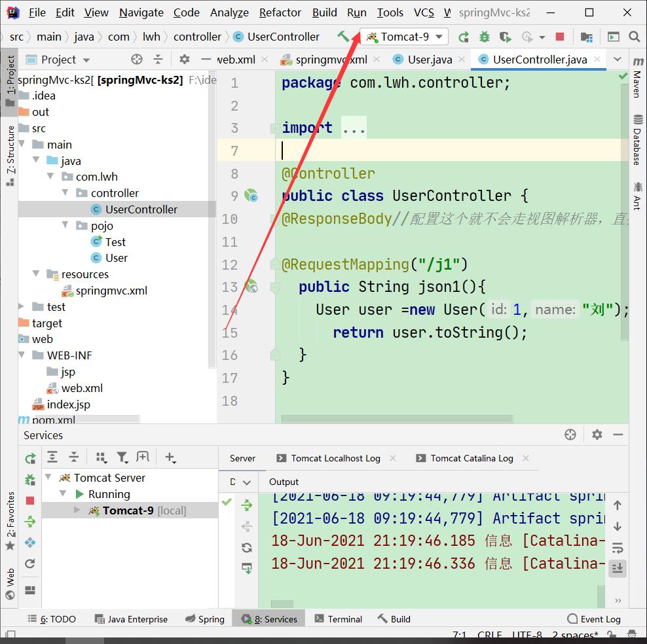Expand the Tomcat-9 local node
Viewport: 647px width, 644px height.
[x=77, y=510]
